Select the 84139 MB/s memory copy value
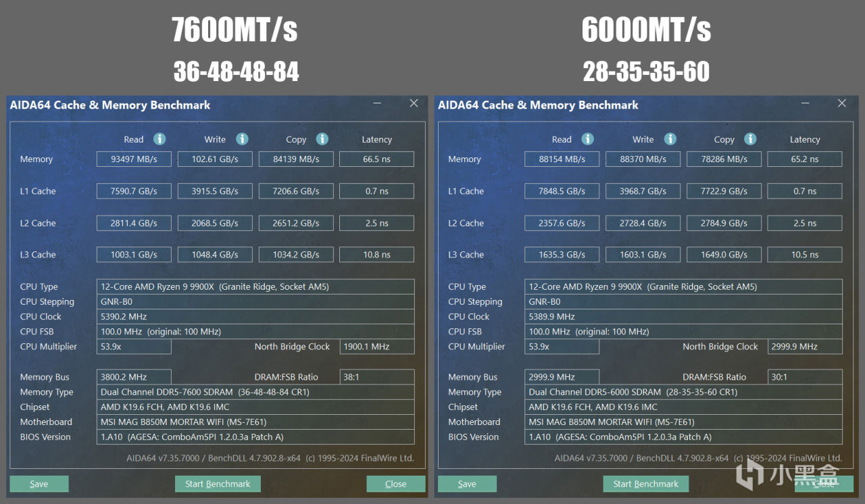The height and width of the screenshot is (504, 865). tap(296, 159)
